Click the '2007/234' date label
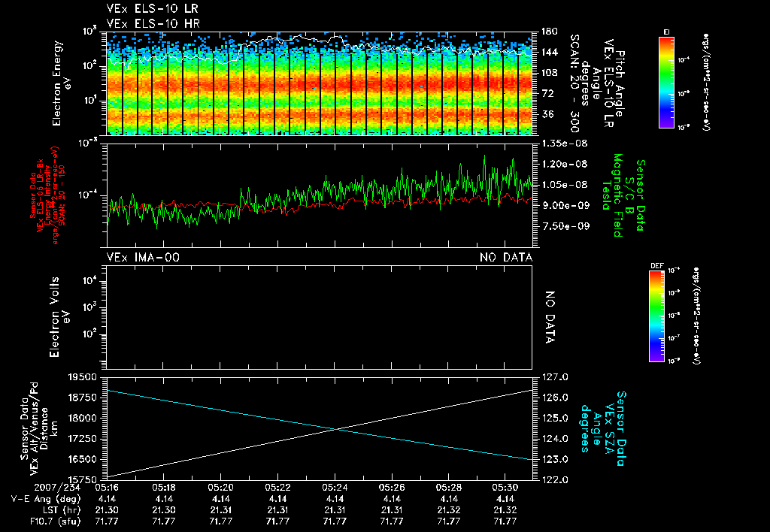 [x=57, y=488]
